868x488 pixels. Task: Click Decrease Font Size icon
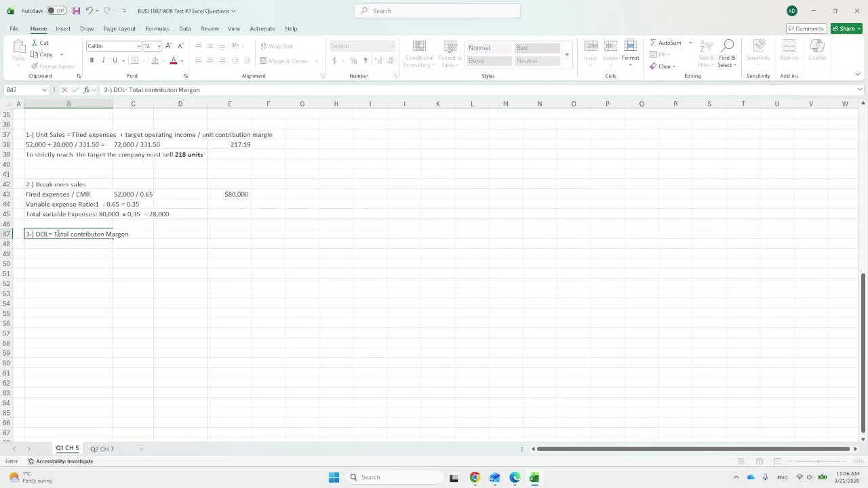click(180, 46)
